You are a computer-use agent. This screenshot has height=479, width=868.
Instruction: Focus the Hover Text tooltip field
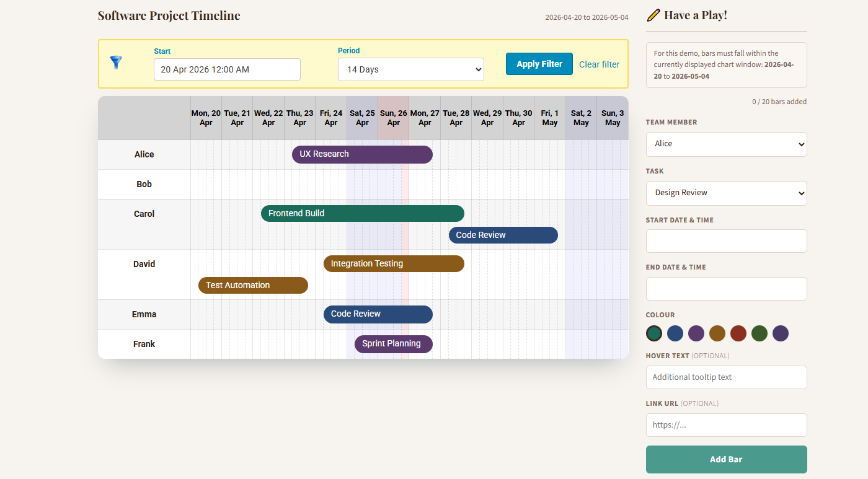[x=727, y=377]
